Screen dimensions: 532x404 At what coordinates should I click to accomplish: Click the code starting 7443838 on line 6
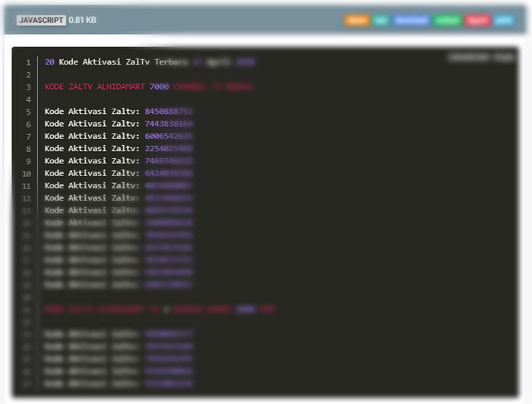tap(169, 124)
